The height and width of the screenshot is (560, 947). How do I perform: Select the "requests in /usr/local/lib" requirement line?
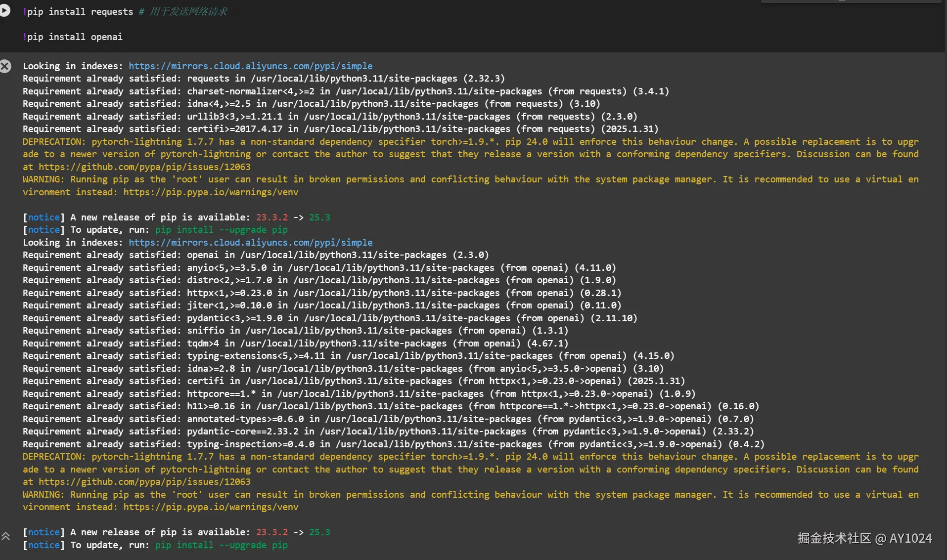(264, 79)
